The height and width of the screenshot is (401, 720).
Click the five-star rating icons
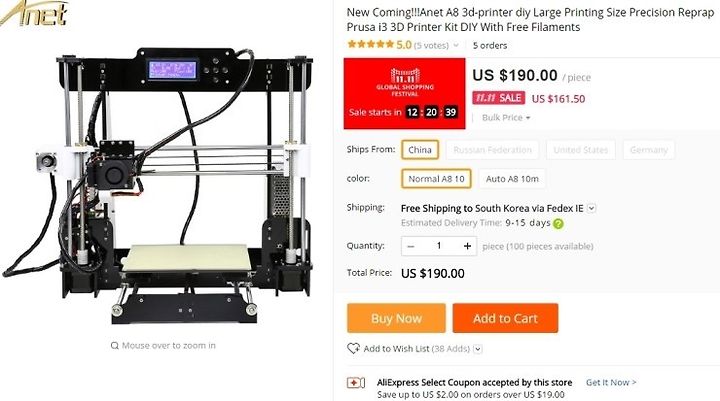371,45
